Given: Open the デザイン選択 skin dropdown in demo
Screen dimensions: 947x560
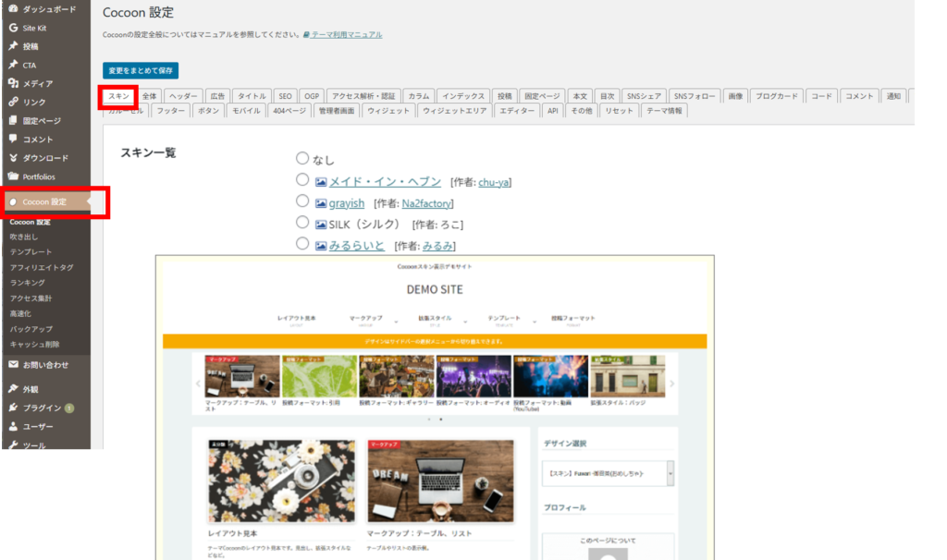Looking at the screenshot, I should [608, 474].
